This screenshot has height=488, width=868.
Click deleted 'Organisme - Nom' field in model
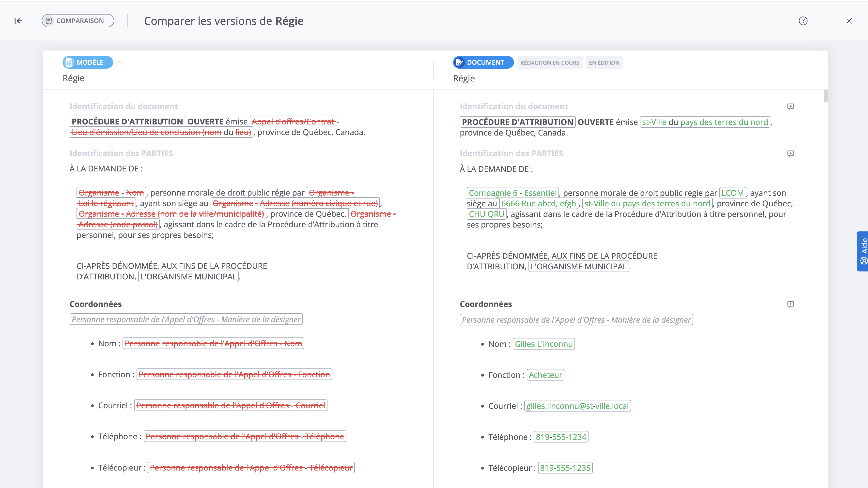[x=111, y=193]
